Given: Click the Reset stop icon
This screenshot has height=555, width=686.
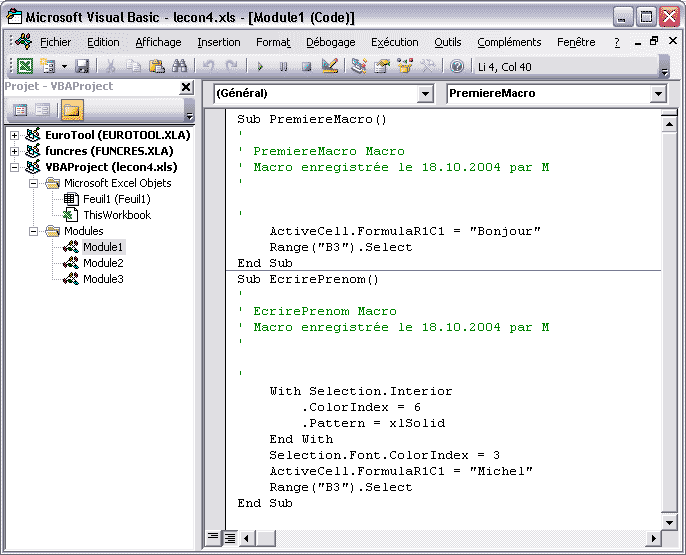Looking at the screenshot, I should (x=307, y=66).
